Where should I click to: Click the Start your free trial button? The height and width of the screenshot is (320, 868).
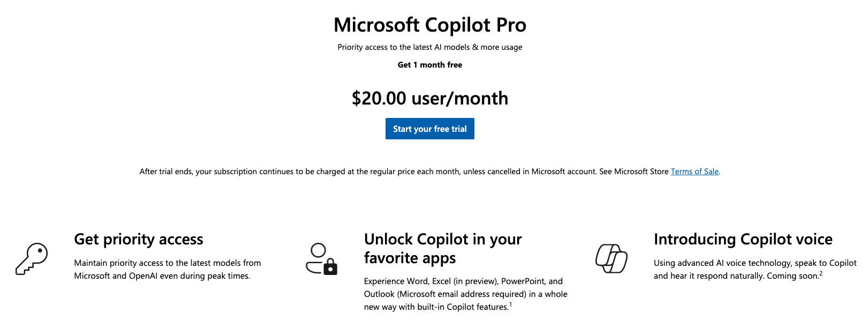(429, 129)
